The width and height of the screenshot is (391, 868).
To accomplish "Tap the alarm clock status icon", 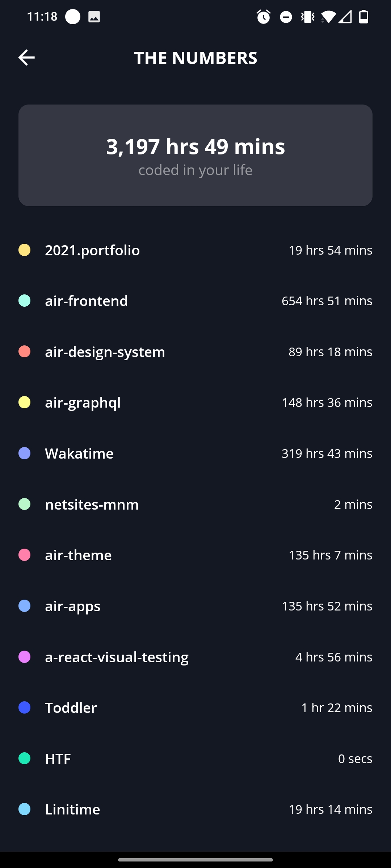I will (x=263, y=17).
